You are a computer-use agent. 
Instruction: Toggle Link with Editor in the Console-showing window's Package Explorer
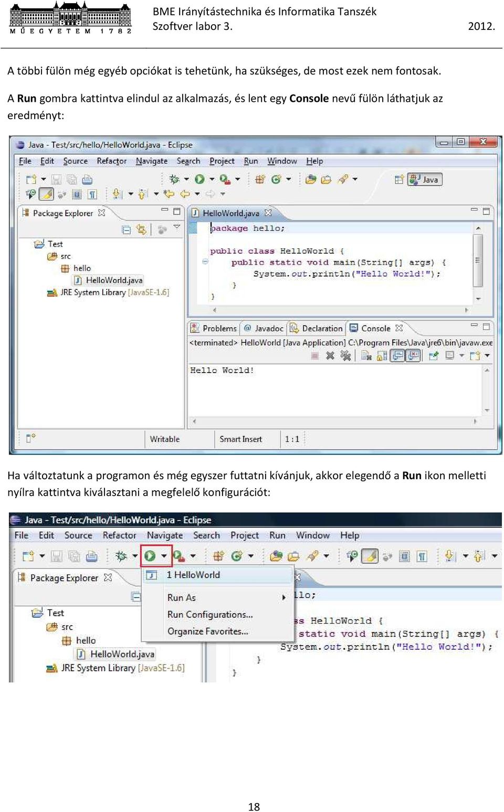pyautogui.click(x=141, y=229)
